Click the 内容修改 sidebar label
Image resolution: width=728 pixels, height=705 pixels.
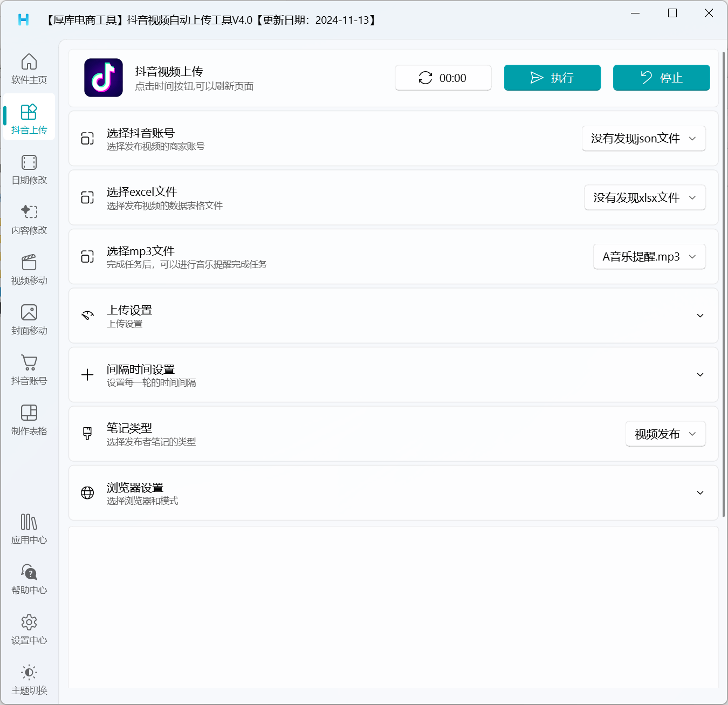[29, 230]
